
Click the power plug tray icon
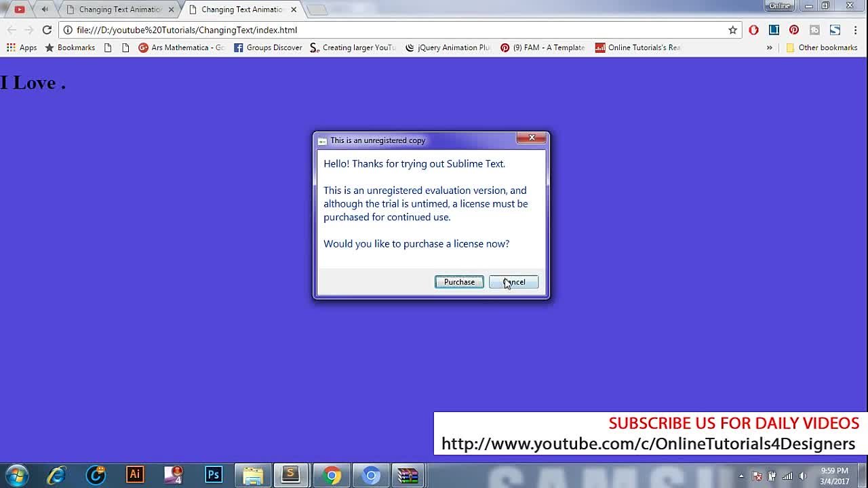click(x=772, y=476)
